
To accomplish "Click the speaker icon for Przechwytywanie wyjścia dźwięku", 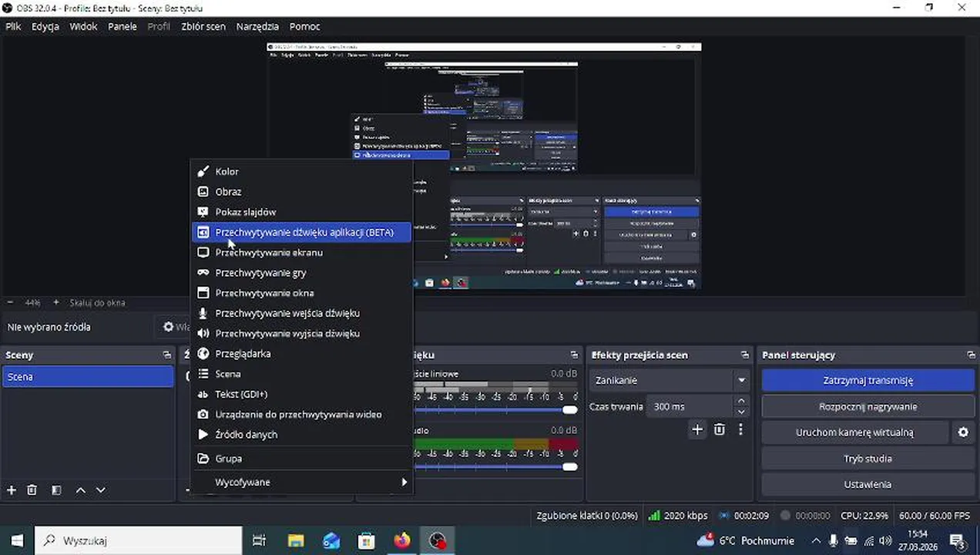I will click(203, 333).
